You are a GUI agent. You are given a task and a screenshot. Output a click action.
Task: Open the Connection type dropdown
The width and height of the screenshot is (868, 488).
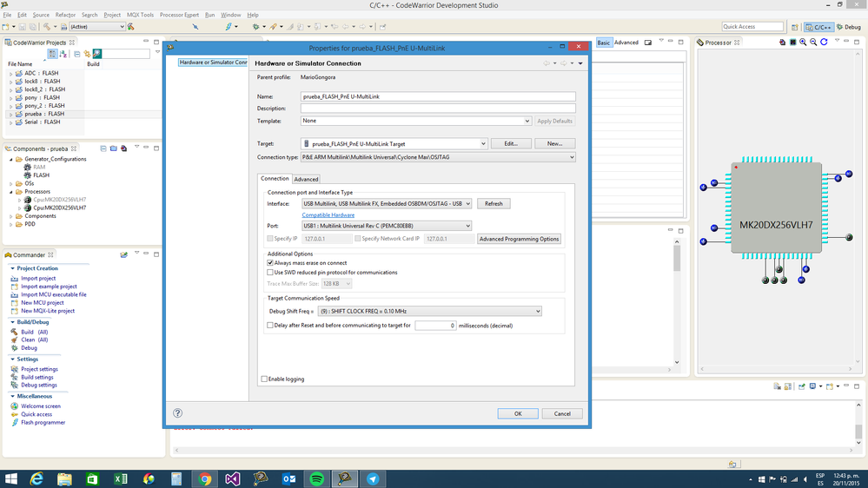pos(572,157)
